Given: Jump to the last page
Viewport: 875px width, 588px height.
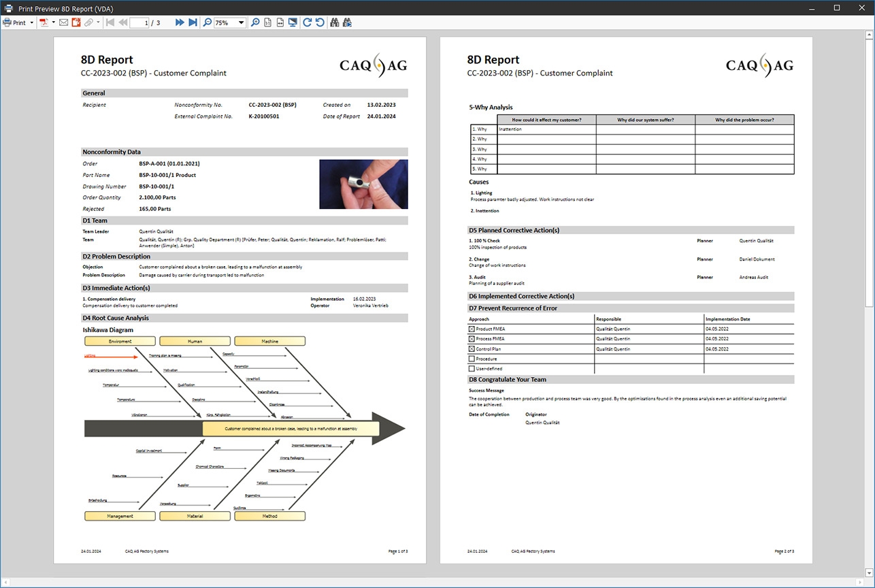Looking at the screenshot, I should pyautogui.click(x=193, y=22).
